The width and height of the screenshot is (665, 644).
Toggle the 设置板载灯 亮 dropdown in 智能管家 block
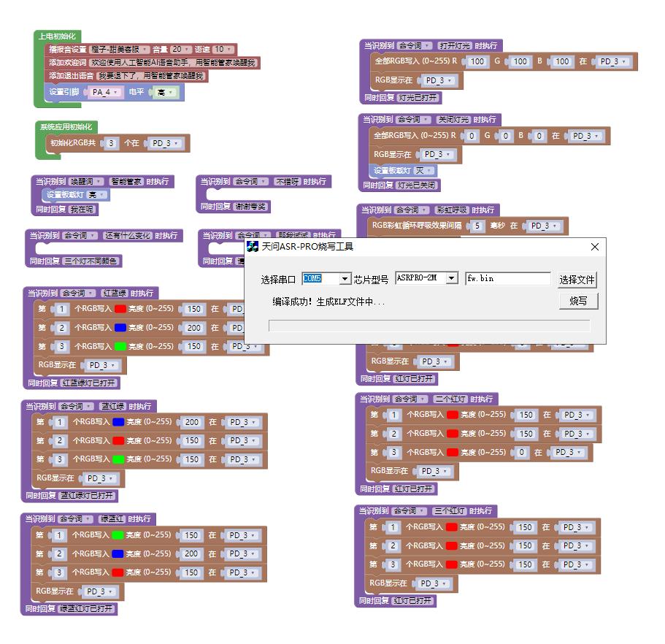(97, 195)
